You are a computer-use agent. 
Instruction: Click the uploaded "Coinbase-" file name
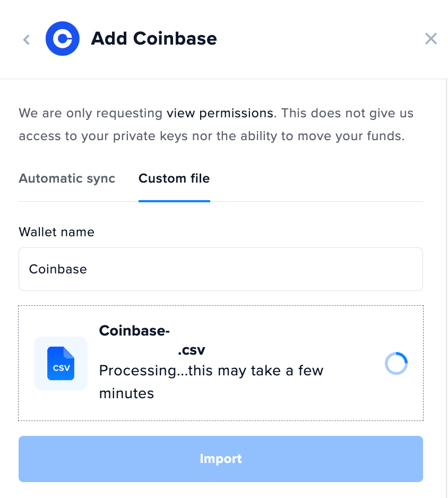click(x=134, y=331)
